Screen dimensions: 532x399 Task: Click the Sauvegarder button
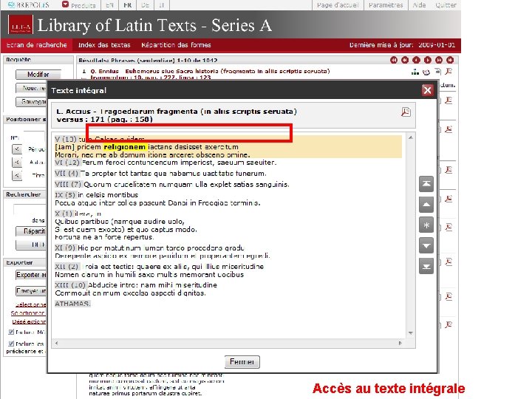pyautogui.click(x=31, y=101)
